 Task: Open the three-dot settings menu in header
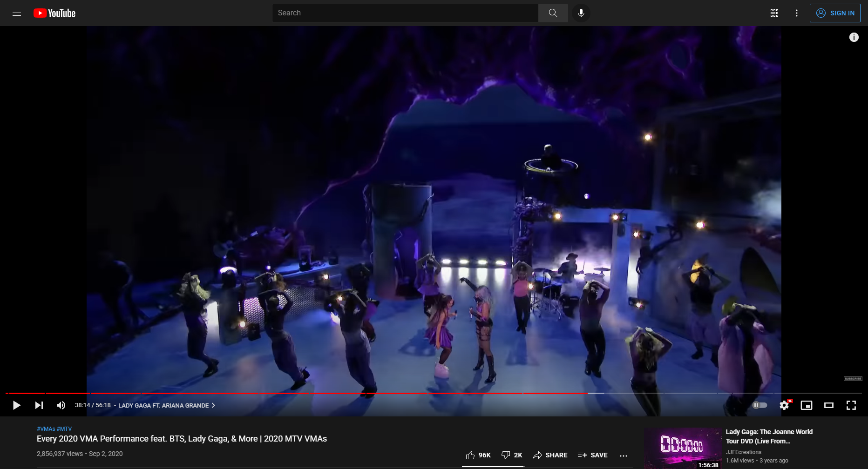tap(796, 13)
